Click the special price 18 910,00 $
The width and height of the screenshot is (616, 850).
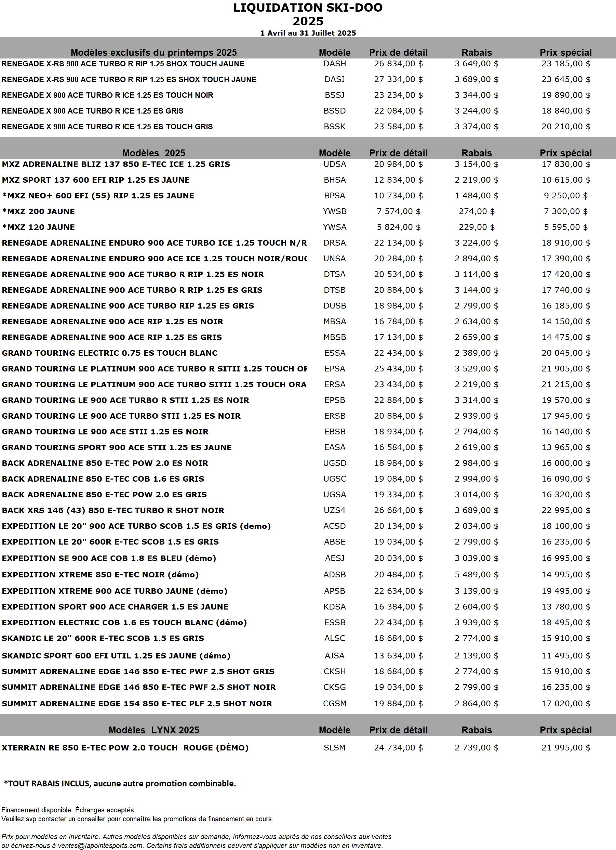click(565, 243)
